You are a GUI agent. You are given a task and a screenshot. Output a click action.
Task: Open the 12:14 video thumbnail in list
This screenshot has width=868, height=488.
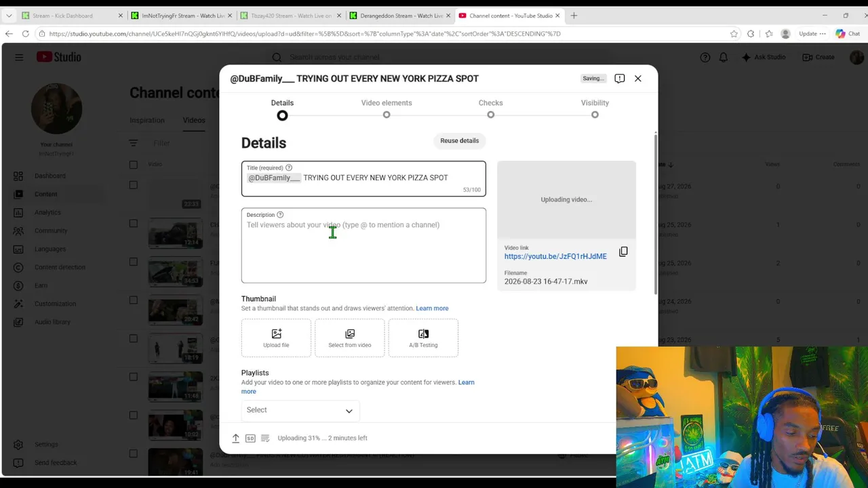click(176, 233)
